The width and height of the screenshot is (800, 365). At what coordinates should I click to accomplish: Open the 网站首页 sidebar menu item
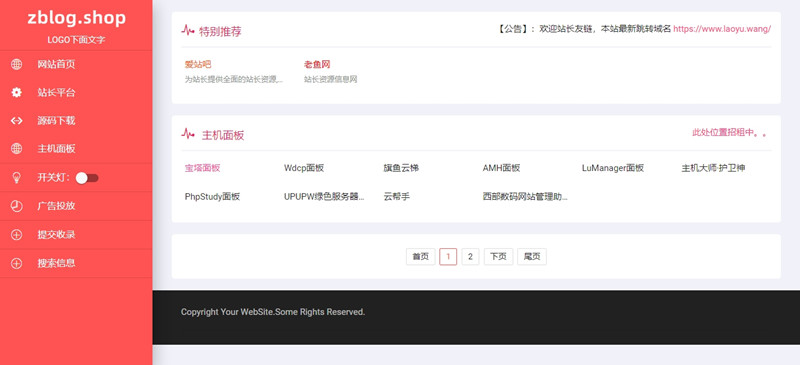[x=76, y=64]
